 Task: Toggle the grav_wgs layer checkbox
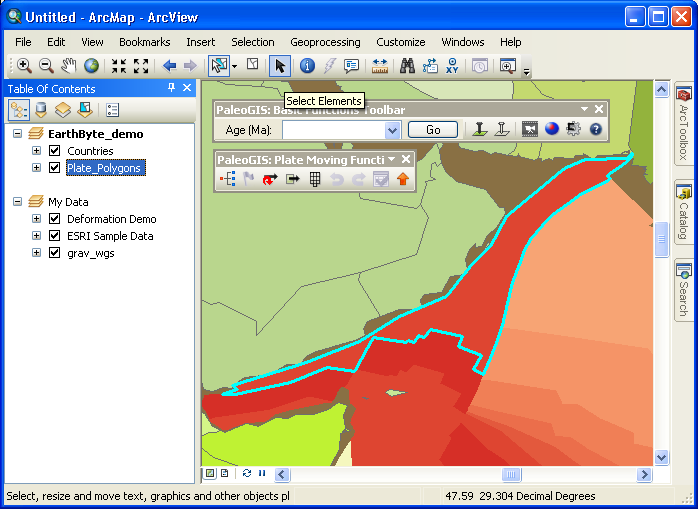(x=55, y=252)
